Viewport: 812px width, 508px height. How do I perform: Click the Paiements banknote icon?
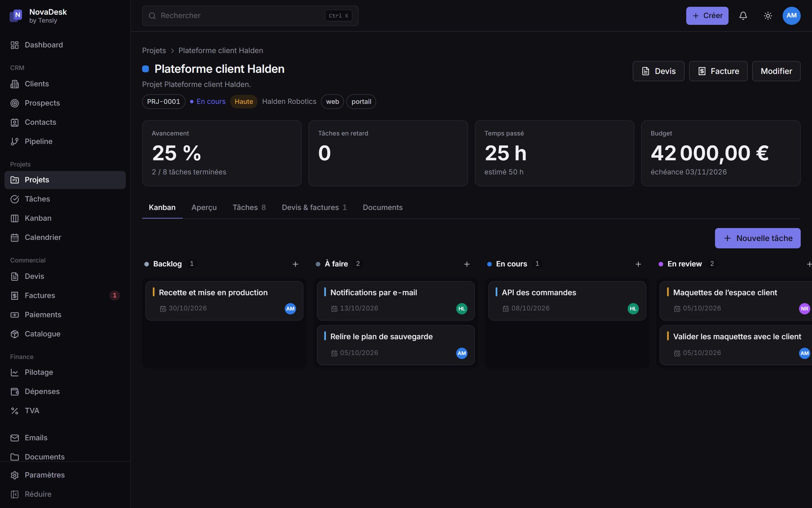pos(15,315)
